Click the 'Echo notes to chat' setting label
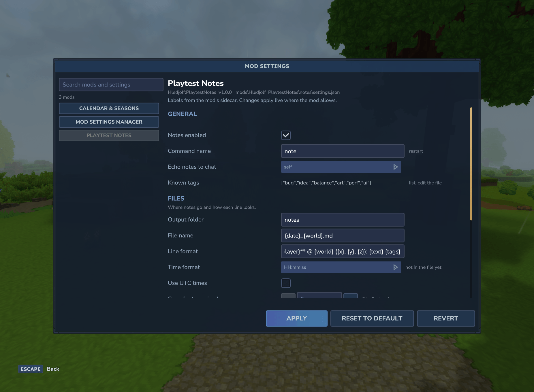 pyautogui.click(x=192, y=167)
